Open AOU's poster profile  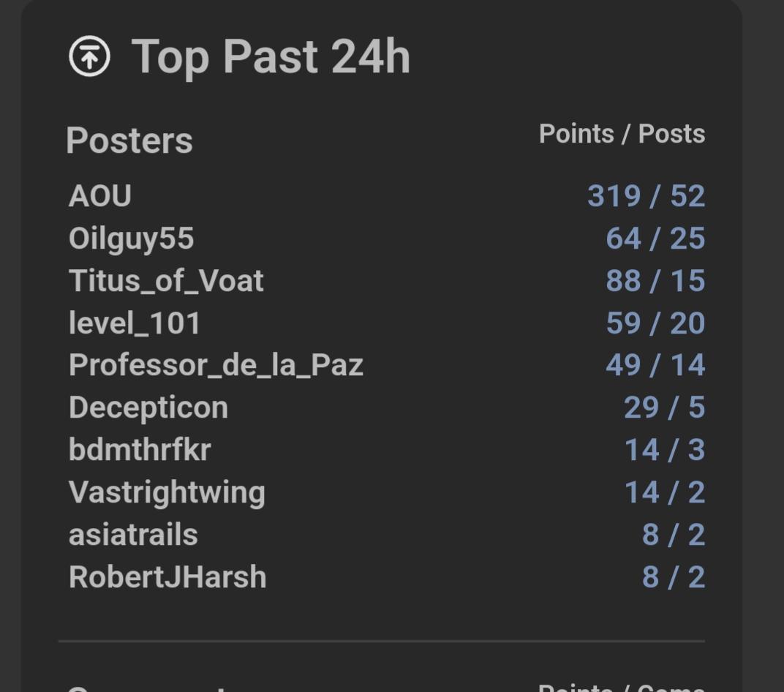100,196
